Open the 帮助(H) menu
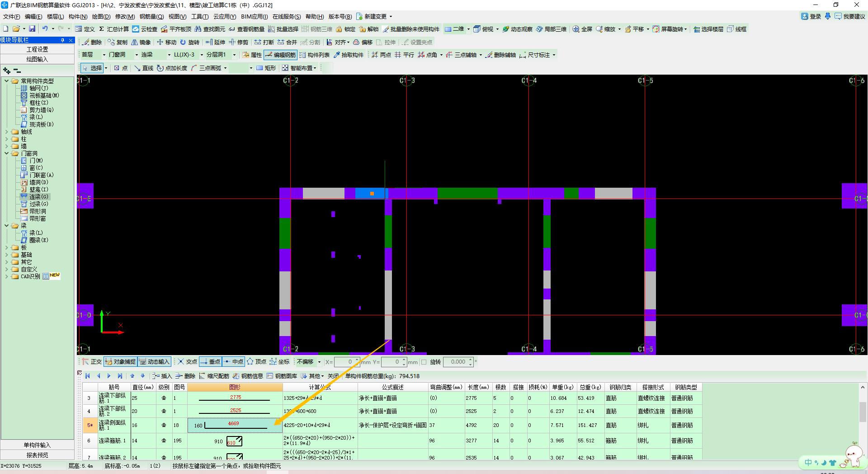Screen dimensions: 868x474 (x=315, y=16)
